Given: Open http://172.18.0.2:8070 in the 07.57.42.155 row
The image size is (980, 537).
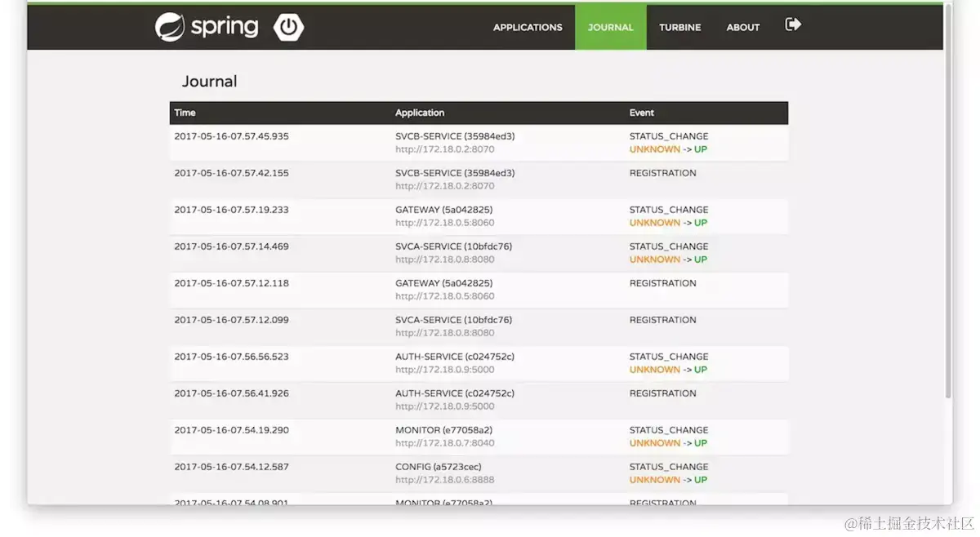Looking at the screenshot, I should (445, 186).
